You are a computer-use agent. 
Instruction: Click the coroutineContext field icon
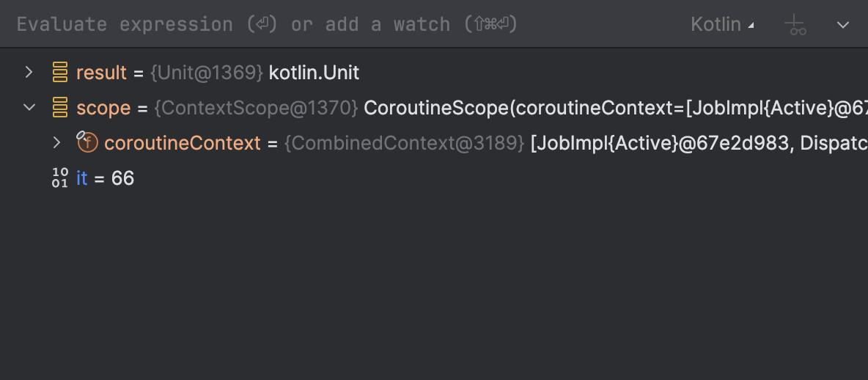87,142
